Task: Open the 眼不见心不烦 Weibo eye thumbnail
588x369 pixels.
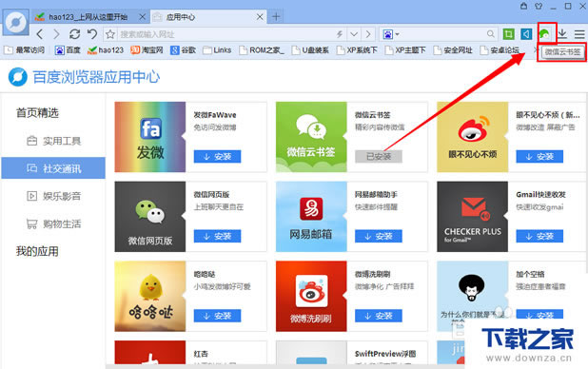Action: coord(473,137)
